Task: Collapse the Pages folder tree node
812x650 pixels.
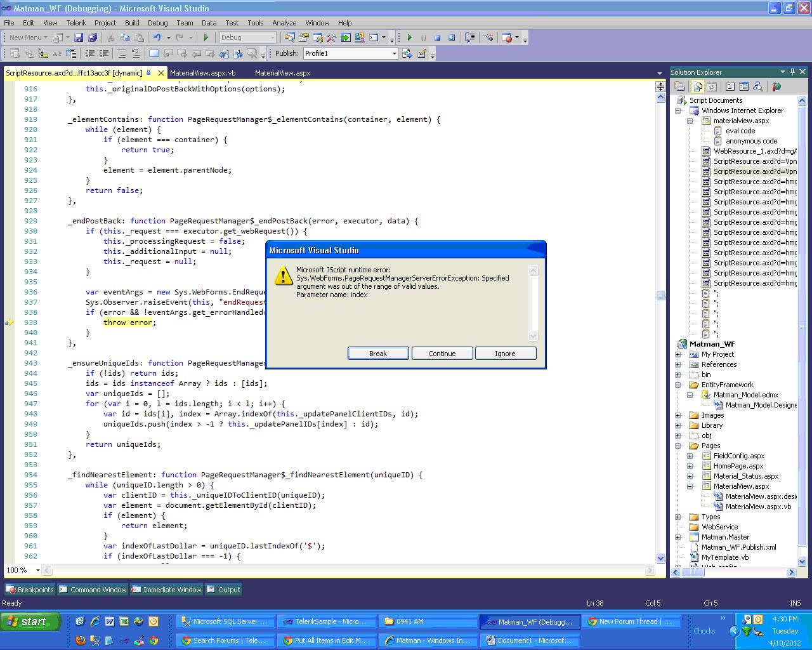Action: [678, 446]
